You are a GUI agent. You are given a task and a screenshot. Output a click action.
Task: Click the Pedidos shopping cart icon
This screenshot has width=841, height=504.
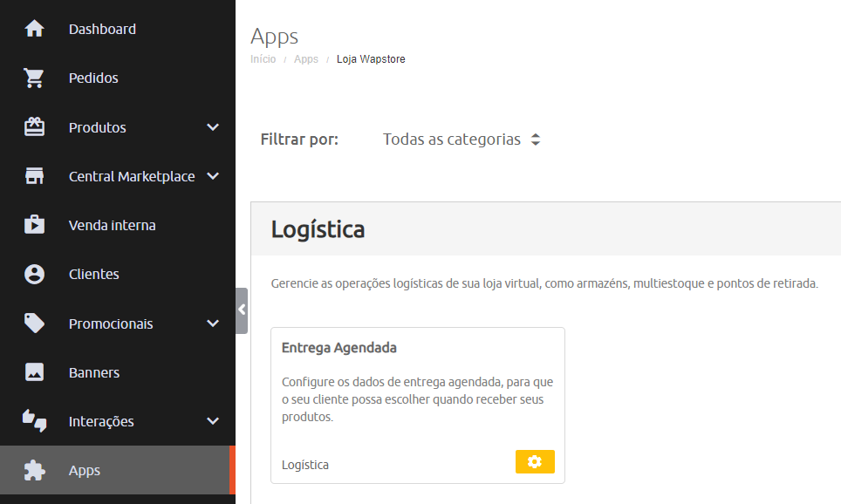tap(34, 78)
